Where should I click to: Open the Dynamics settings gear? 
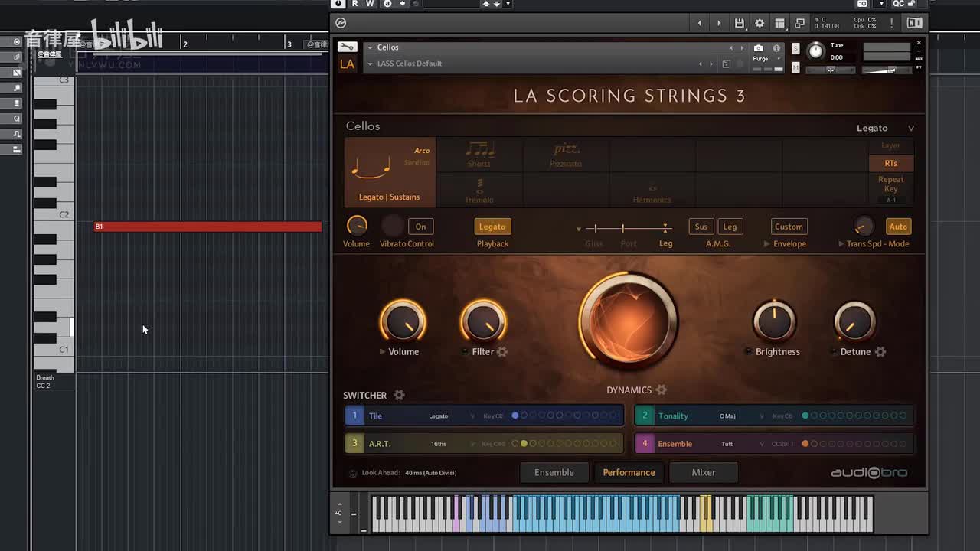661,390
